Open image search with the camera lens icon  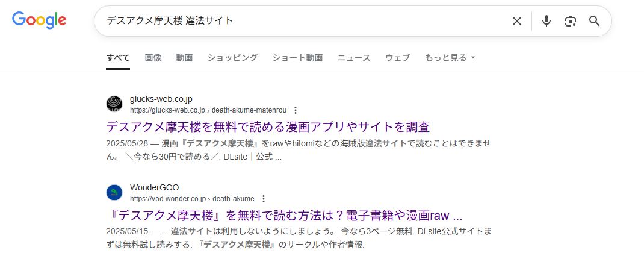570,21
